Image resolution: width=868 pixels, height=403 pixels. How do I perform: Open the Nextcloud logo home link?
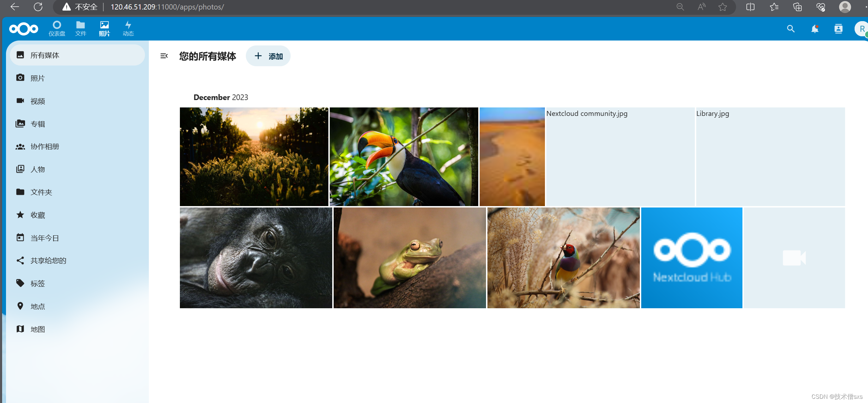click(23, 29)
